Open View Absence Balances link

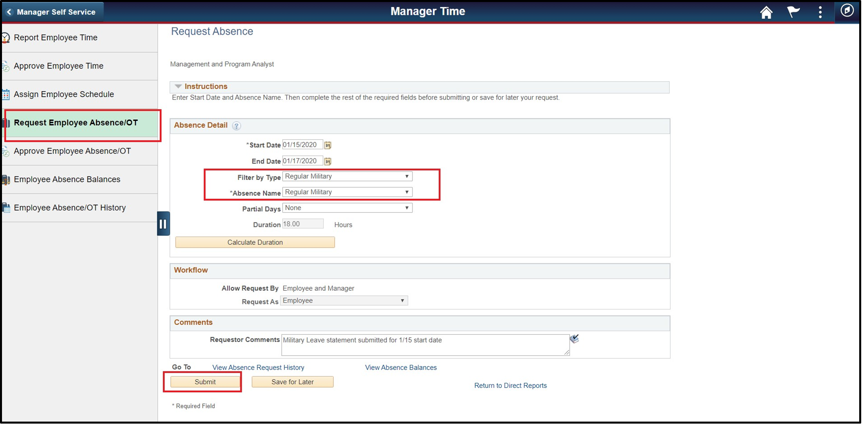pyautogui.click(x=401, y=367)
